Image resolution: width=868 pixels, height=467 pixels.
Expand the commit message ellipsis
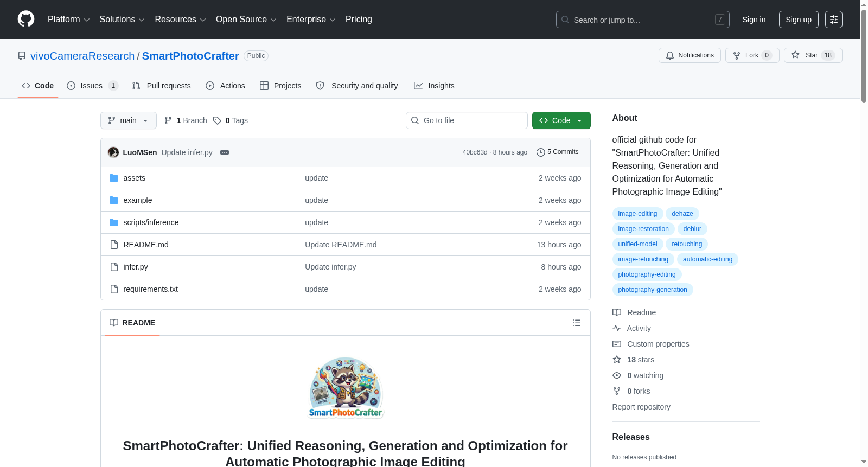[x=225, y=152]
